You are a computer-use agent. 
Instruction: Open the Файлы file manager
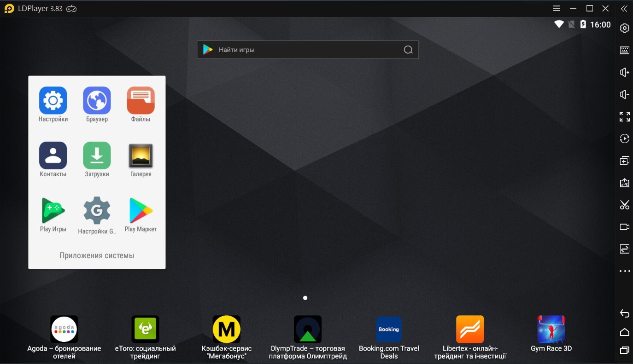(x=141, y=100)
